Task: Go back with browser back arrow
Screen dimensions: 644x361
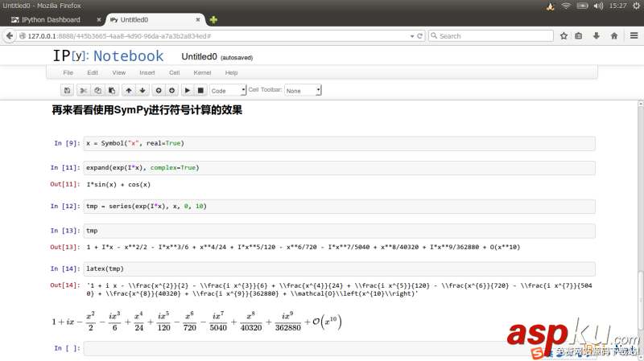Action: point(10,35)
